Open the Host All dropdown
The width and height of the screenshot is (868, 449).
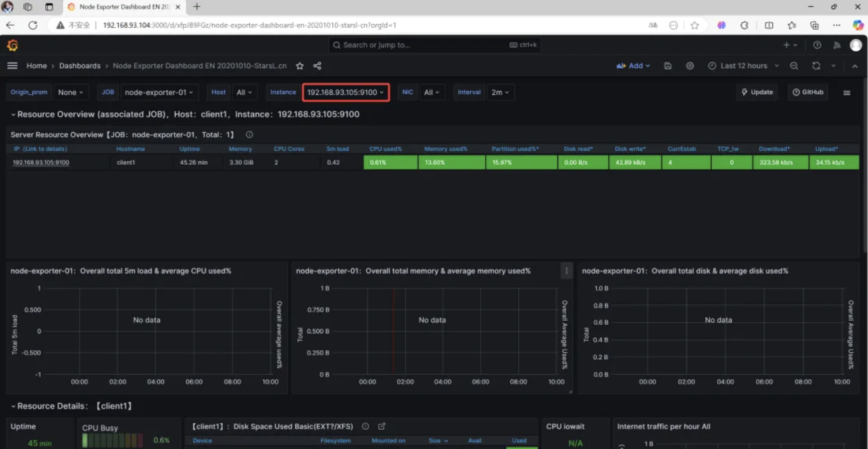(x=245, y=92)
